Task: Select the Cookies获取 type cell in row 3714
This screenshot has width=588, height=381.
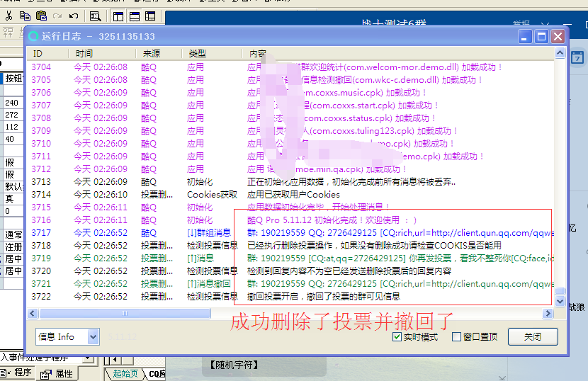Action: click(212, 195)
